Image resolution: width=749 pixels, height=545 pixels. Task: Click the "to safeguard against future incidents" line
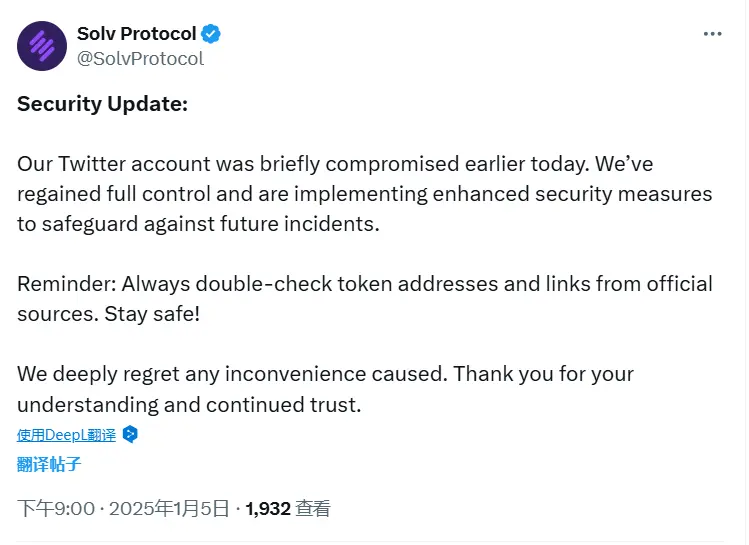coord(198,224)
